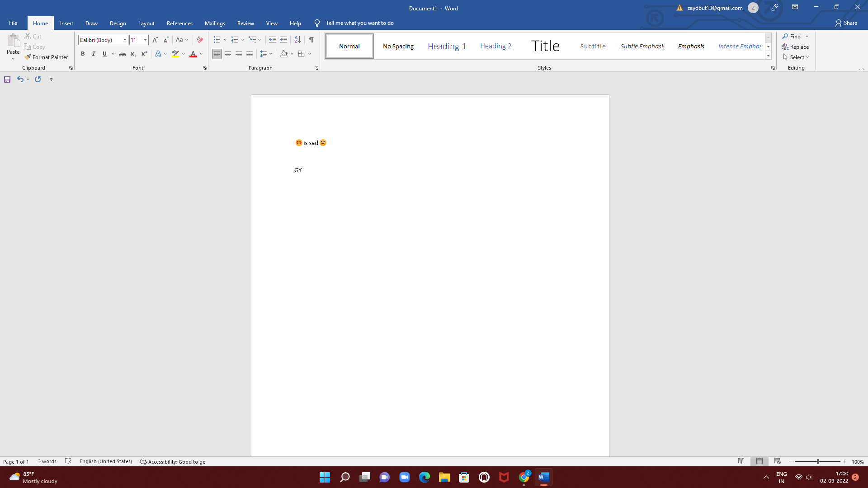Apply the Title style
The width and height of the screenshot is (868, 488).
click(x=545, y=46)
